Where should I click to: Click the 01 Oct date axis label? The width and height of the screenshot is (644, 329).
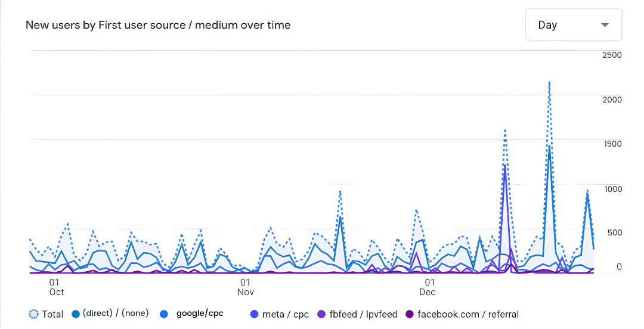56,287
